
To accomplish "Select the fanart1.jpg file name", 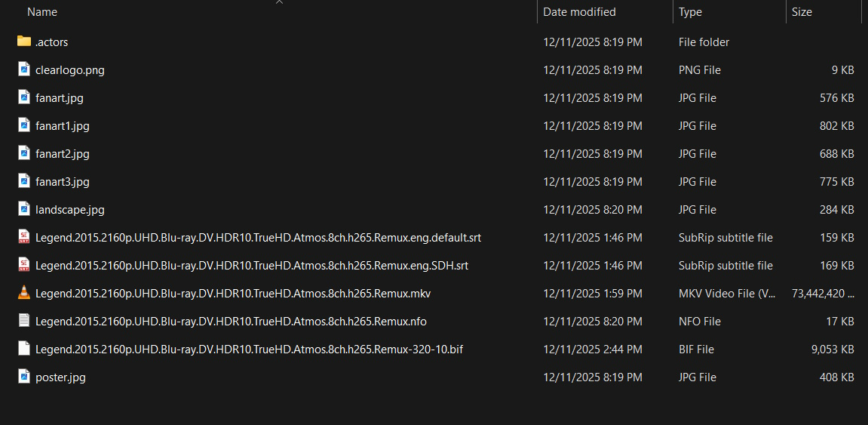I will click(x=62, y=126).
